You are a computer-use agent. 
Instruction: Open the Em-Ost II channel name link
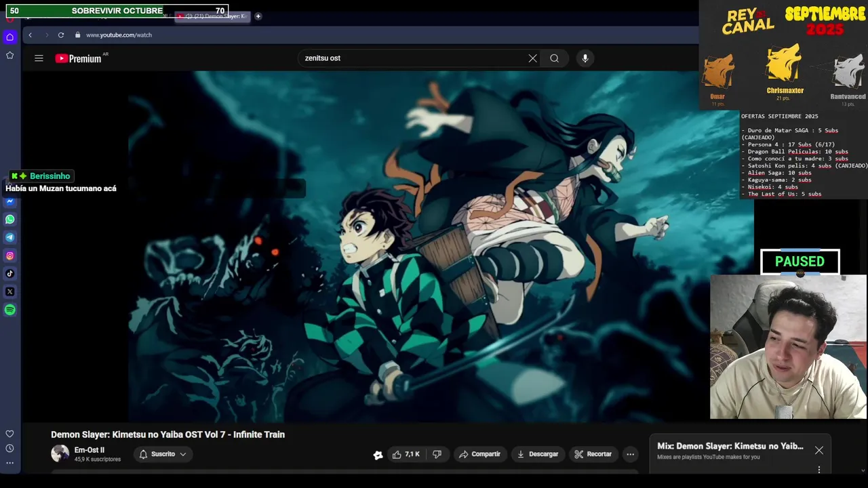89,450
